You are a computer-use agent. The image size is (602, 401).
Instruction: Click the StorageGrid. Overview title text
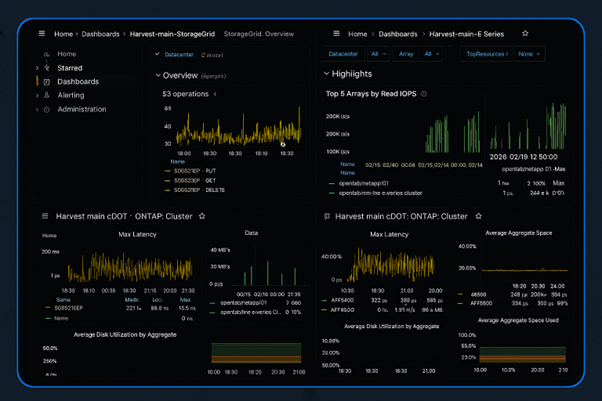259,34
